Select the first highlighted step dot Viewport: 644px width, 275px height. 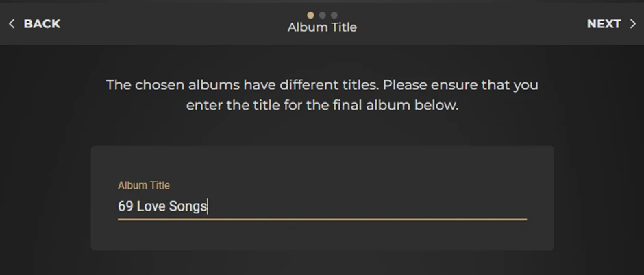(x=311, y=14)
